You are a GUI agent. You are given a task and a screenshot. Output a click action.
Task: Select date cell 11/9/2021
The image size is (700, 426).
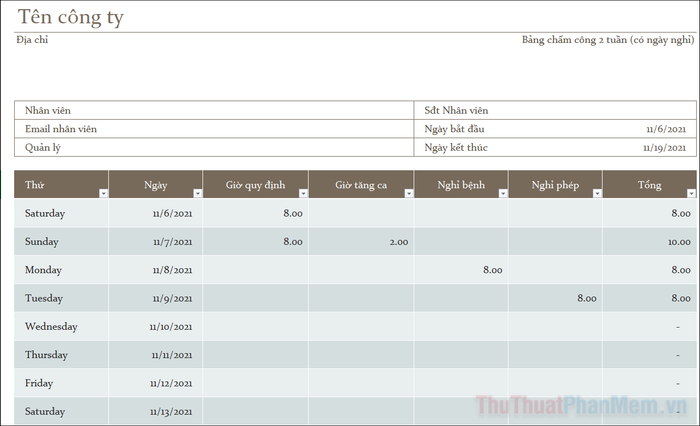click(155, 298)
